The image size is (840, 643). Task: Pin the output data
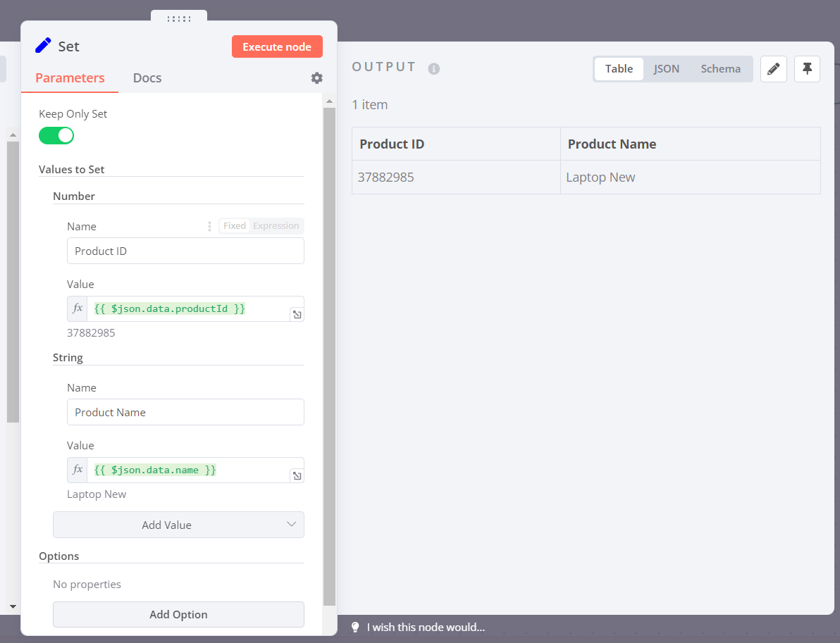click(x=807, y=69)
